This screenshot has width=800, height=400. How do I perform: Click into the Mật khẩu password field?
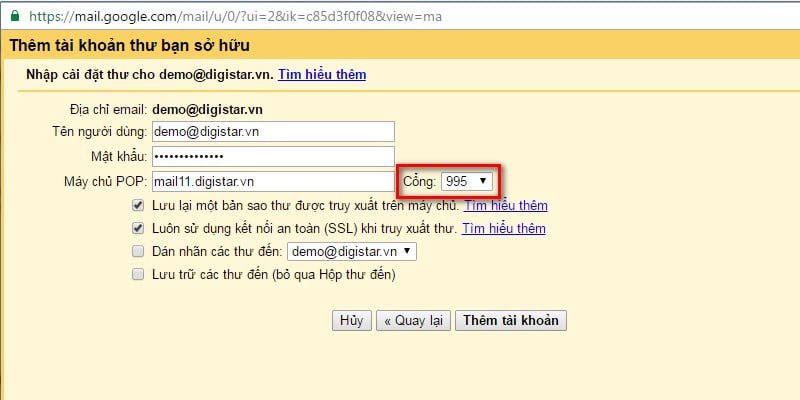(x=272, y=157)
